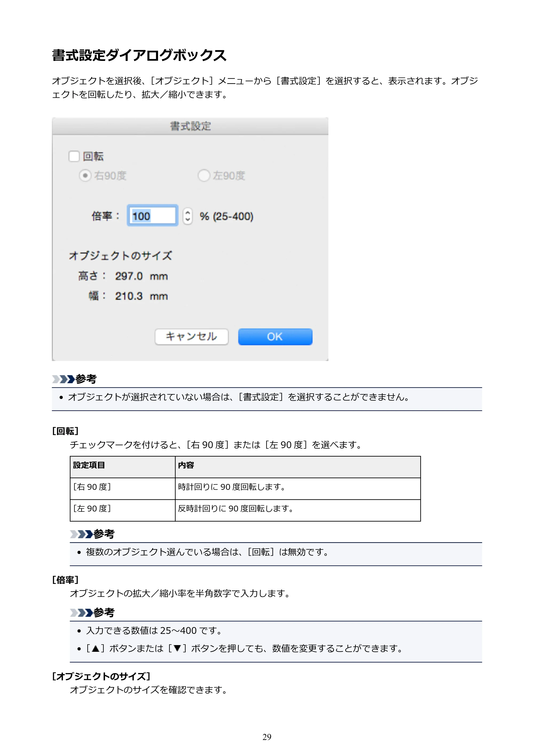Click page number 29
534x756 pixels.
click(x=267, y=737)
